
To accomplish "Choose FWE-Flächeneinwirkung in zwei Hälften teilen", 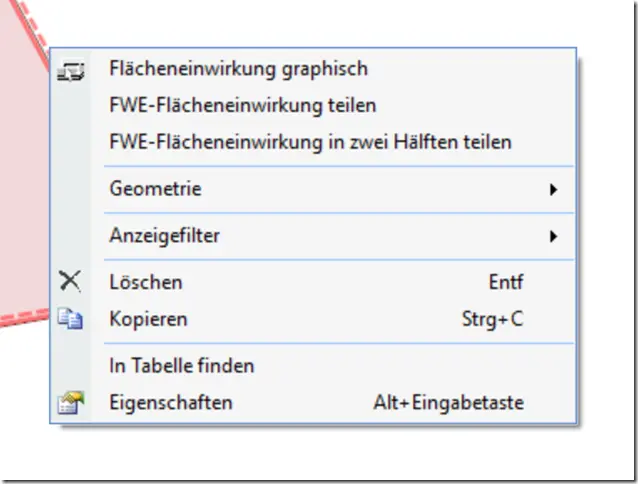I will click(x=312, y=142).
